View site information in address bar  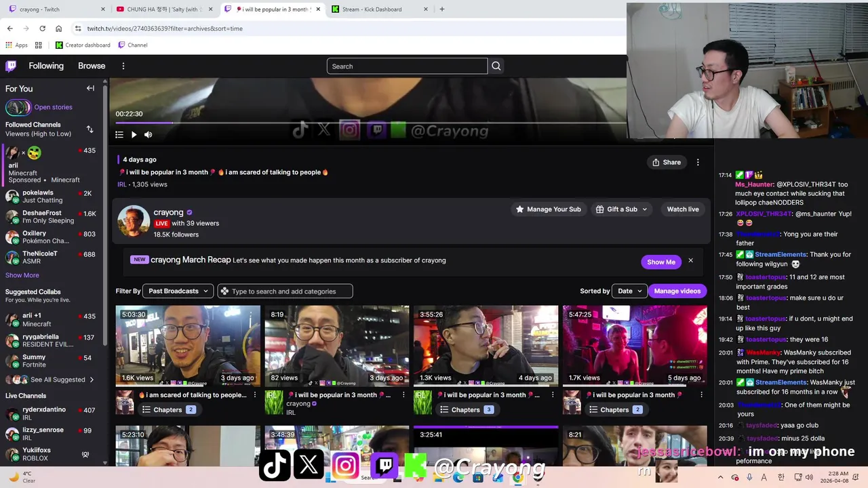tap(78, 28)
